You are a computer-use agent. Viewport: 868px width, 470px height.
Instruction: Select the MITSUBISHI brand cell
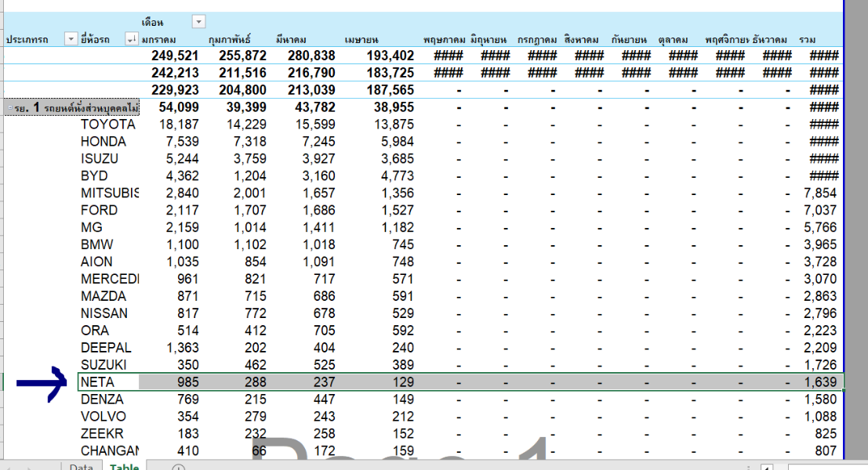point(110,193)
